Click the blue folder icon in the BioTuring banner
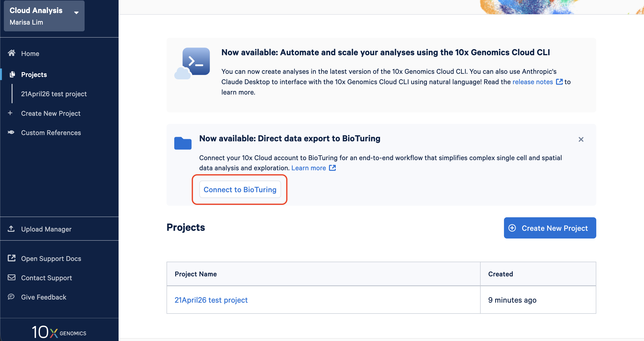The width and height of the screenshot is (644, 341). [183, 143]
